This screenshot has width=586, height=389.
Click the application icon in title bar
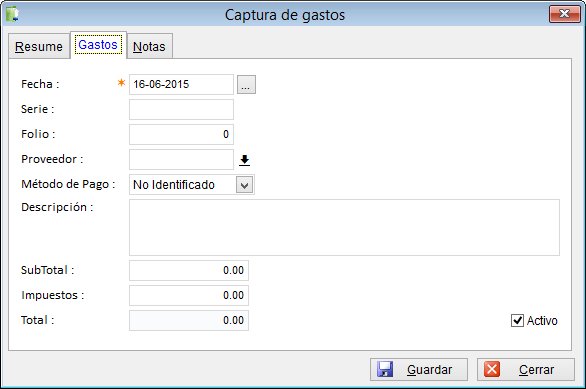tap(12, 14)
